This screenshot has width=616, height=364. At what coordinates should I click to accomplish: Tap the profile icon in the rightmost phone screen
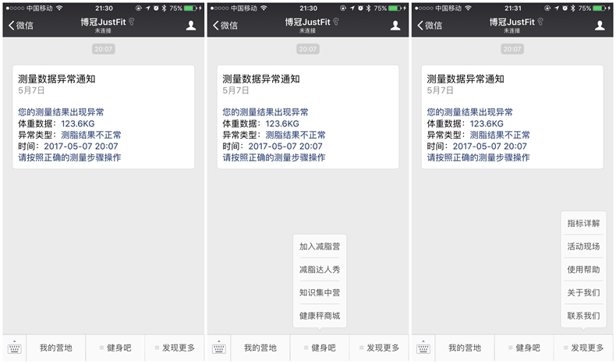600,26
